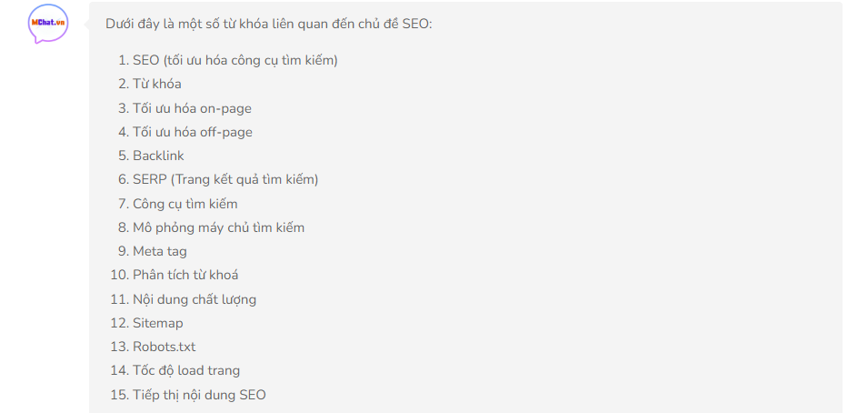Choose the "Meta tag" list item

[x=160, y=251]
